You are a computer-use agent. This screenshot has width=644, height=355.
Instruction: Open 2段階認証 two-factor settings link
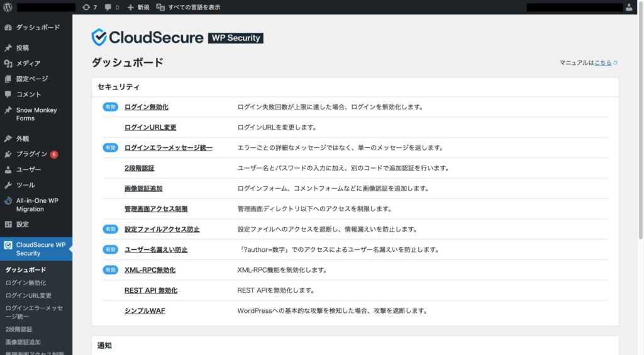click(140, 168)
